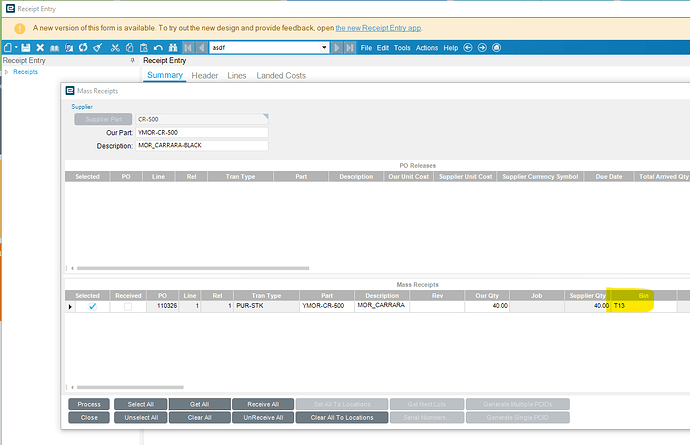Click the asdf navigation text field
690x445 pixels.
pos(265,48)
